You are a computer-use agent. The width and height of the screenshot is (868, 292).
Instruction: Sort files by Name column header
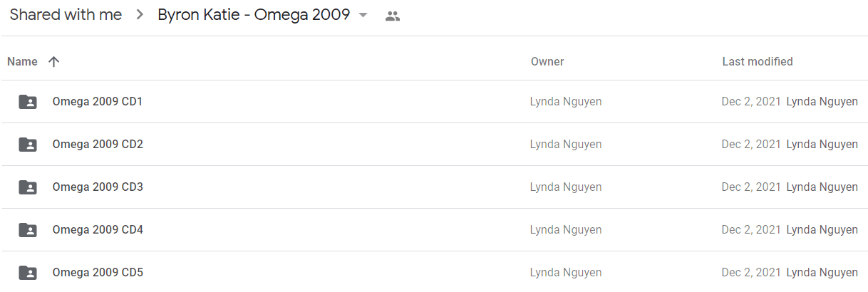(22, 62)
